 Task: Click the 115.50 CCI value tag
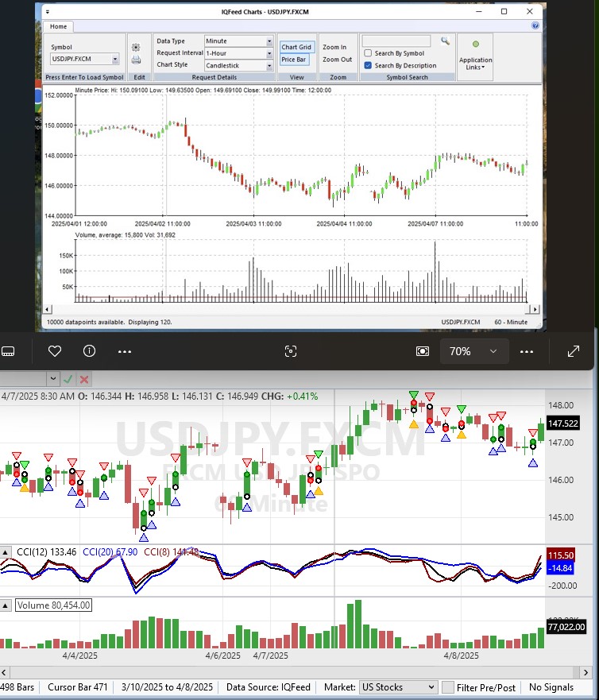coord(560,555)
